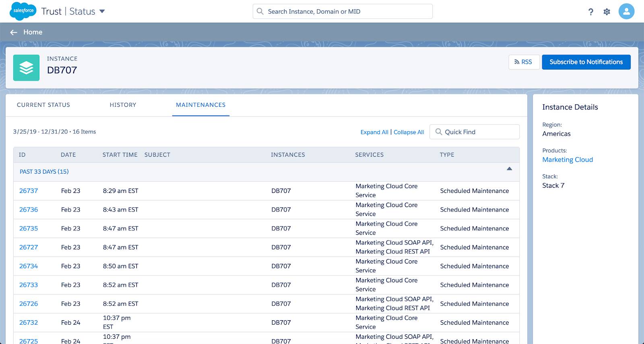Open the settings gear icon
The height and width of the screenshot is (344, 644).
[607, 12]
